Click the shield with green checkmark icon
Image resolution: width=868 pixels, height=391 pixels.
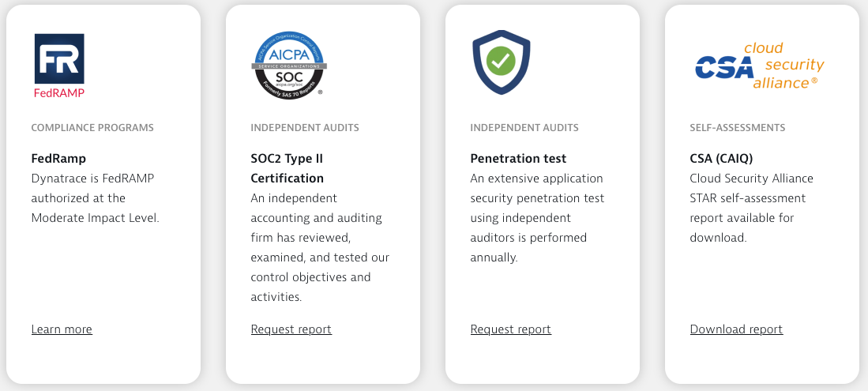click(501, 62)
